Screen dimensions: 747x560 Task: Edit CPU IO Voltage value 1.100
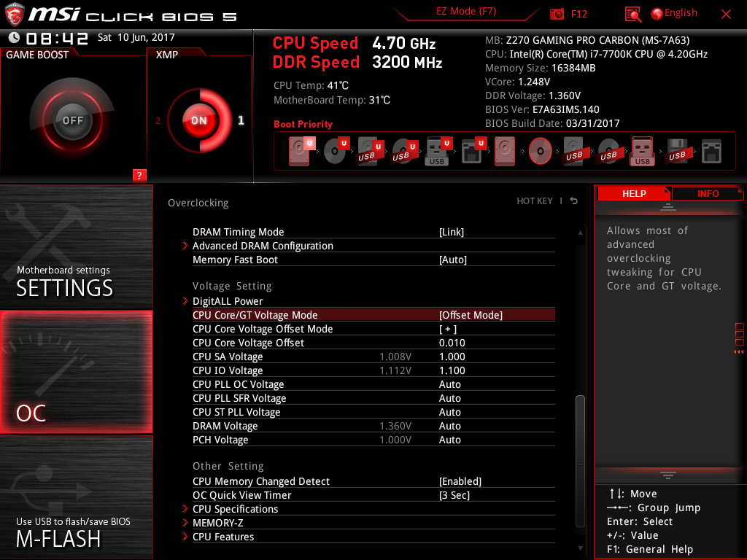click(452, 370)
